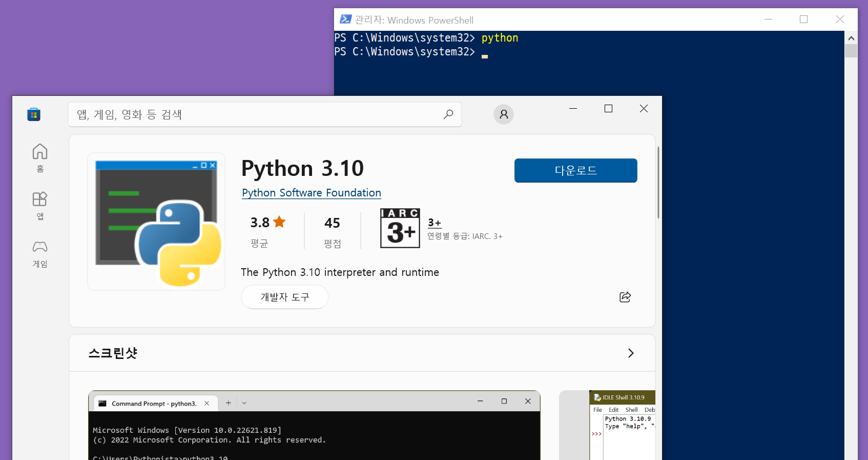Viewport: 868px width, 460px height.
Task: Close the PowerShell window
Action: click(x=840, y=19)
